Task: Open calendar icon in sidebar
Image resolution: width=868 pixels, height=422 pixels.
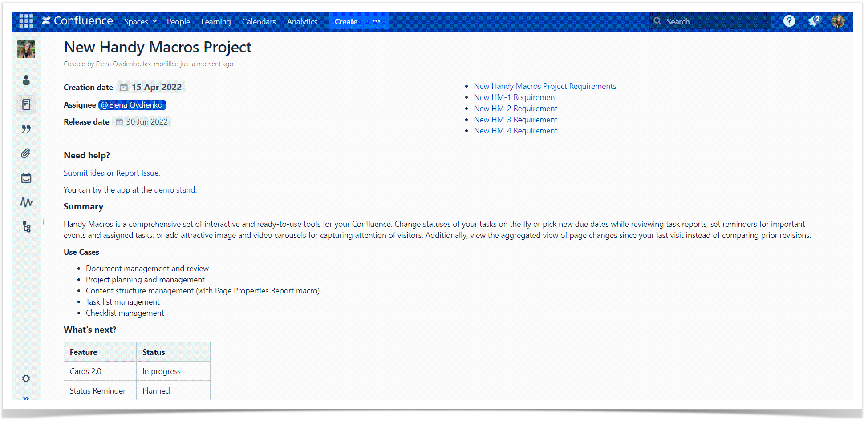Action: 26,178
